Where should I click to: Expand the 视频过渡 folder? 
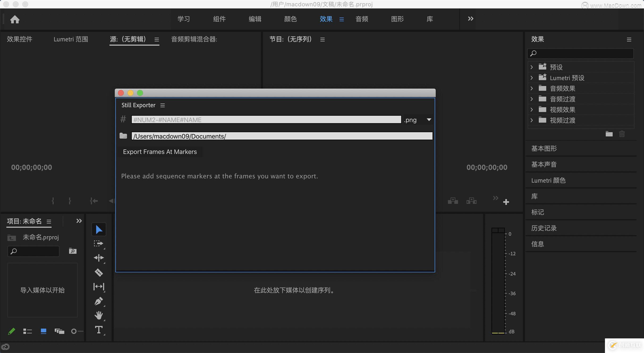(x=532, y=120)
